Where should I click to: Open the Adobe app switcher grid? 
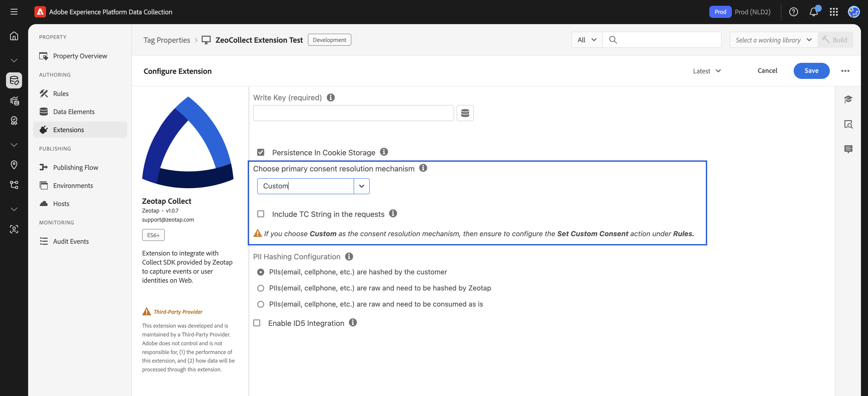(834, 12)
